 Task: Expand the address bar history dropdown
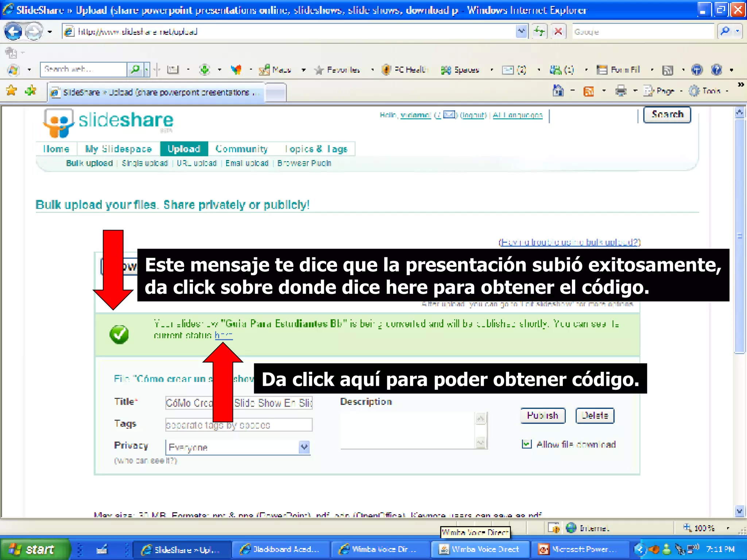click(x=522, y=31)
